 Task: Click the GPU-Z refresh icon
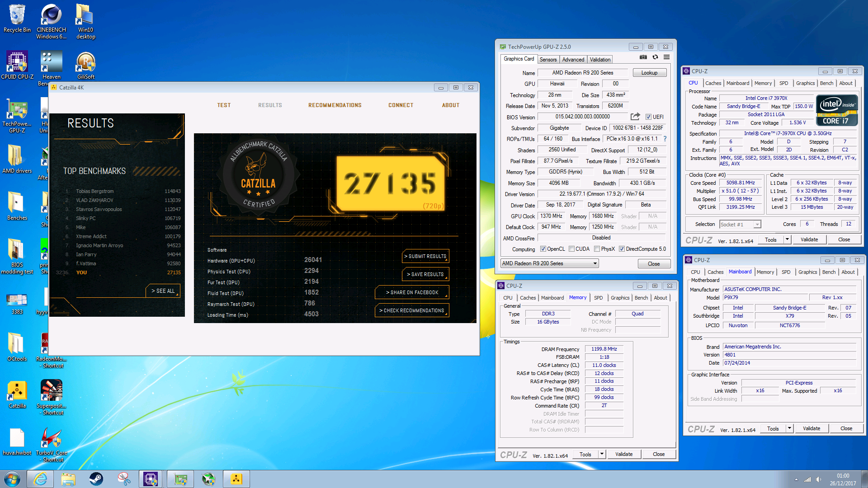655,57
